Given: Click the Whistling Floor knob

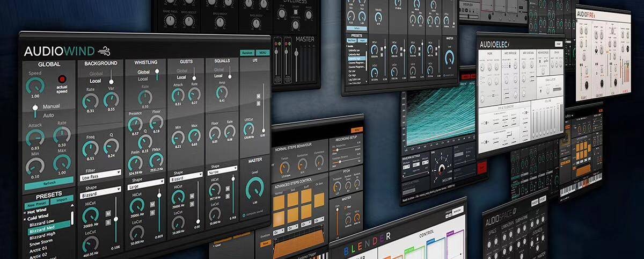Looking at the screenshot, I should pyautogui.click(x=156, y=121).
